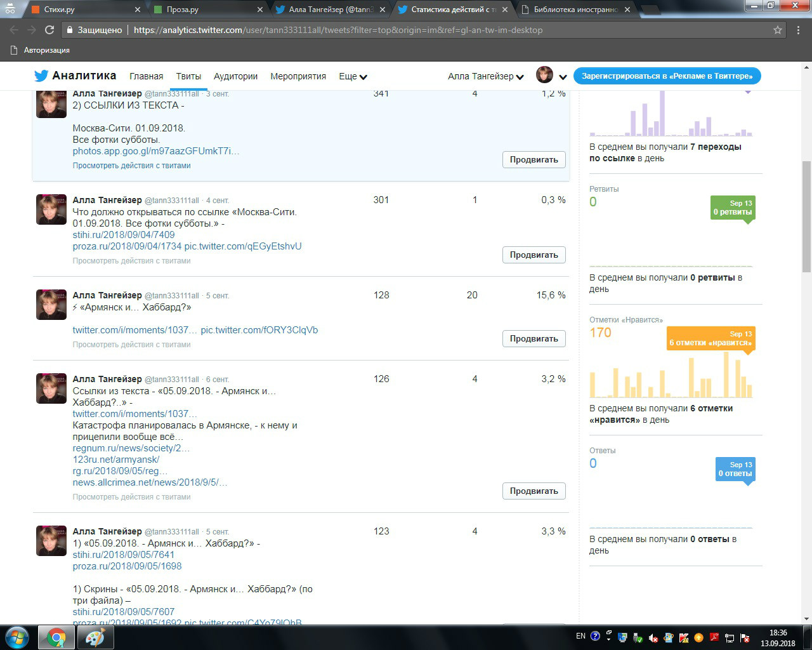
Task: Click the red Adobe Acrobat tray icon
Action: 714,638
